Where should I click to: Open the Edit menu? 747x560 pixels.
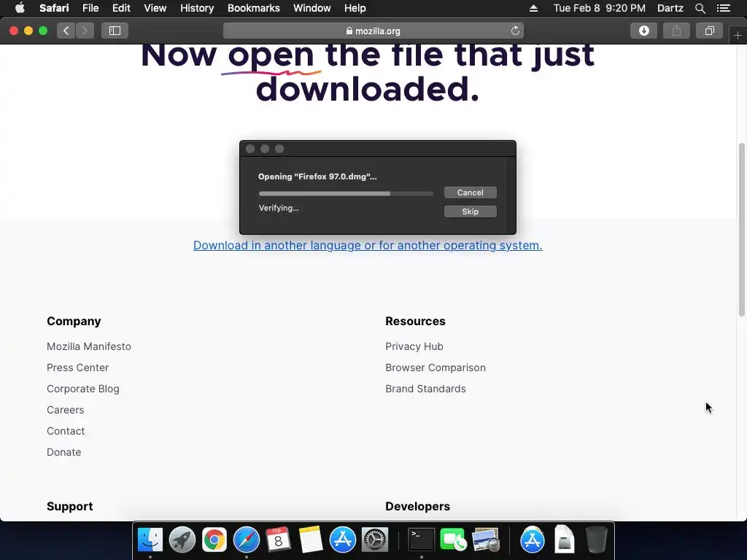click(121, 8)
